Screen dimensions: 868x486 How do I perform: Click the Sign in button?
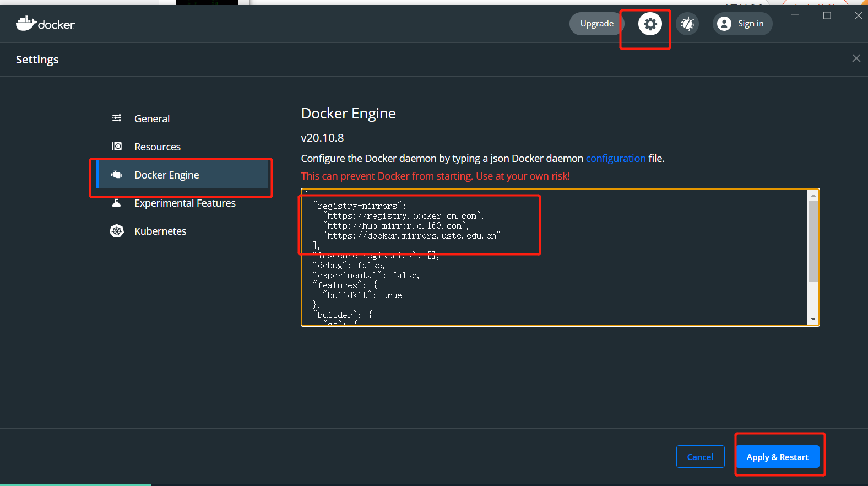click(742, 24)
